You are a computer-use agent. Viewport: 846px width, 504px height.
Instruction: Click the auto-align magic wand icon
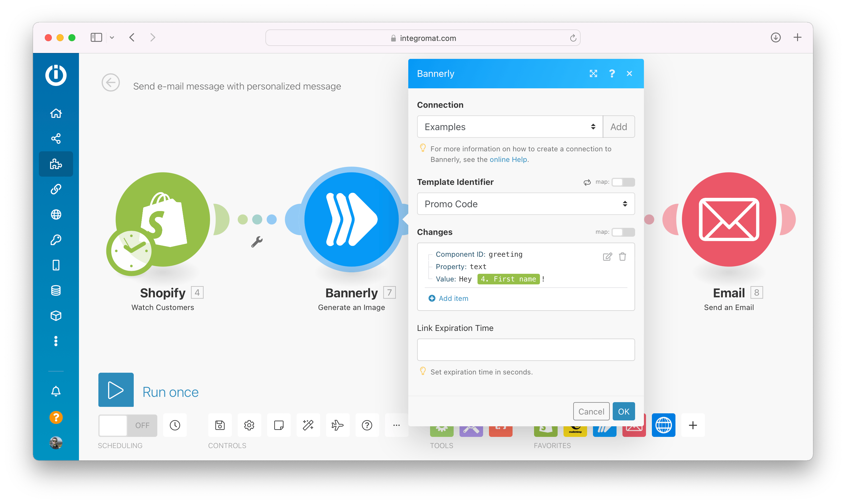[308, 425]
